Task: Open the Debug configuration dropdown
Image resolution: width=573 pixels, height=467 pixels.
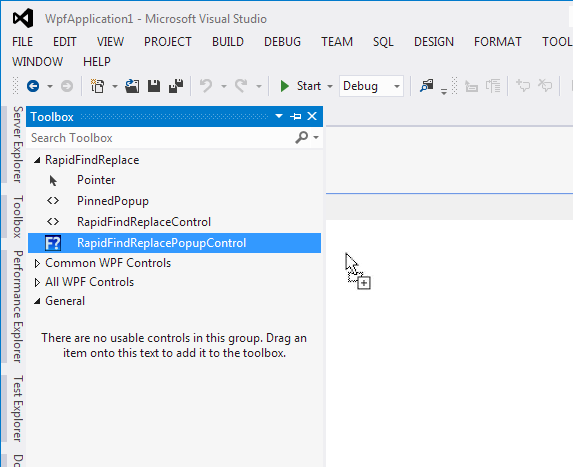Action: coord(371,86)
